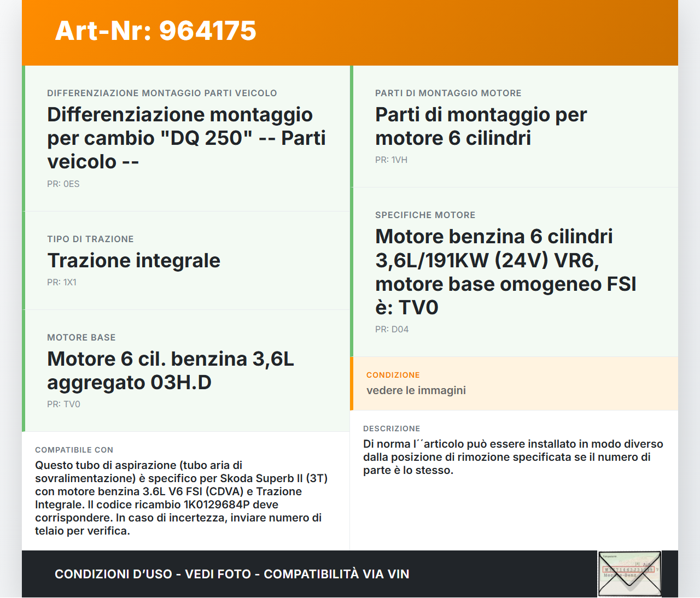Click the orange "CONDIZIONE" label
Image resolution: width=700 pixels, height=598 pixels.
coord(393,375)
